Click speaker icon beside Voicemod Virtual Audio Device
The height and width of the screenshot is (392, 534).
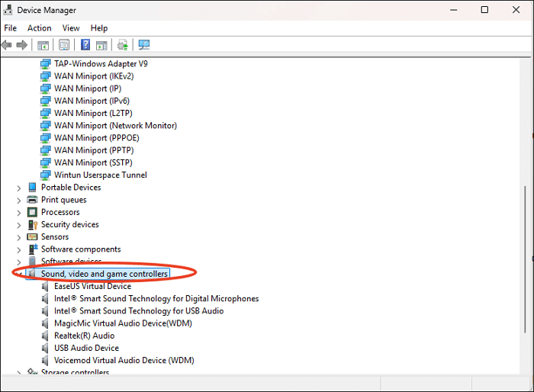click(x=45, y=360)
